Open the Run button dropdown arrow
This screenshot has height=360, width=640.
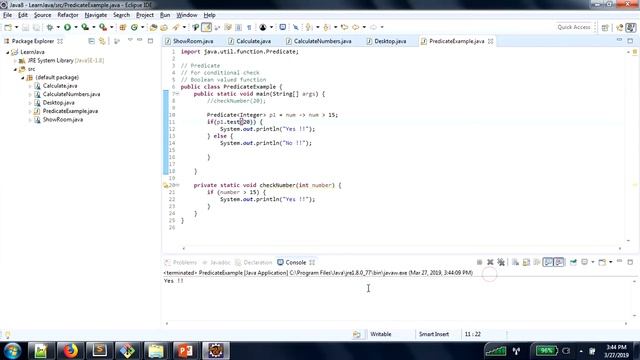coord(76,27)
